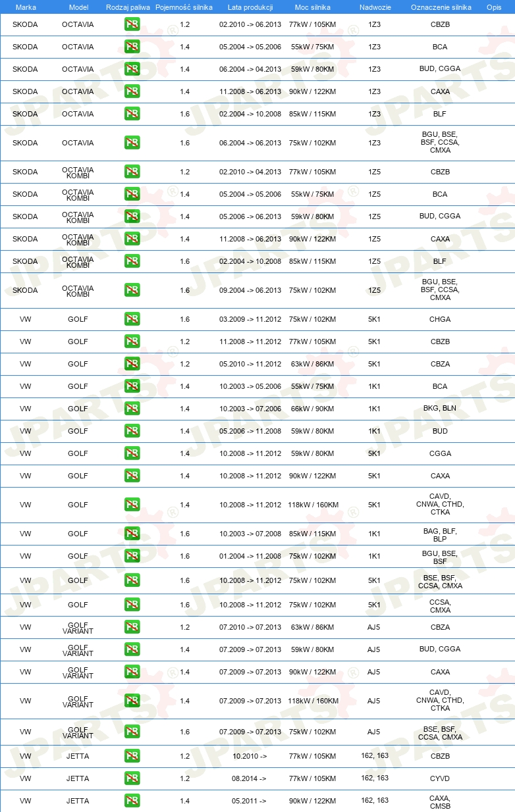The image size is (515, 812).
Task: Click petrol icon in Golf 5K1 CAXA row
Action: tap(132, 476)
